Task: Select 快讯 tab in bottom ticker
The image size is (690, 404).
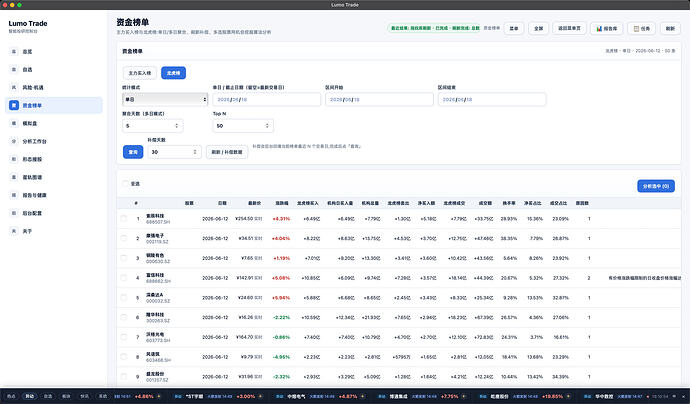Action: (x=84, y=397)
